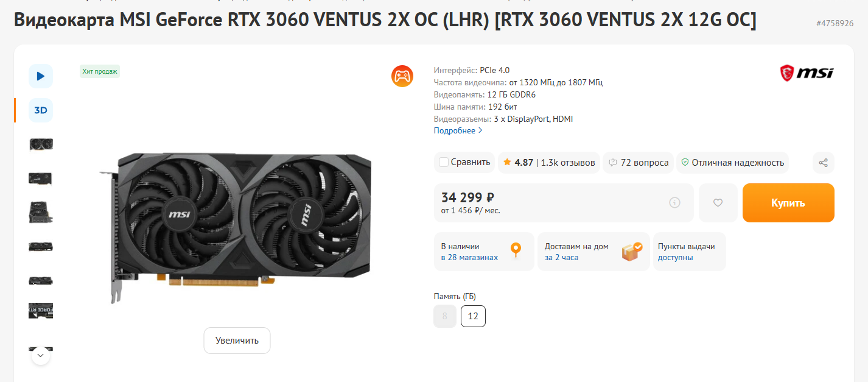Expand Подробнее specifications link

coord(458,130)
